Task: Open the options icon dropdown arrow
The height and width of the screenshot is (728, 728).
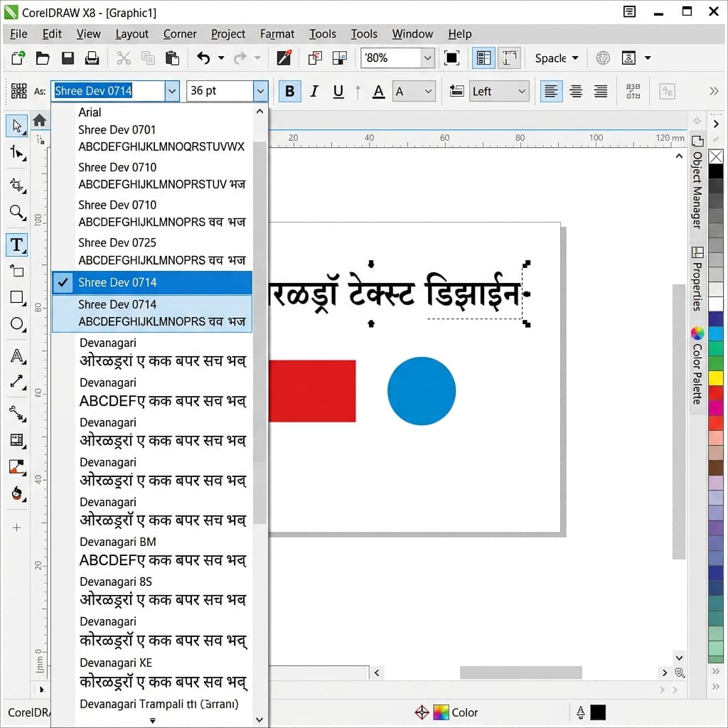Action: point(648,58)
